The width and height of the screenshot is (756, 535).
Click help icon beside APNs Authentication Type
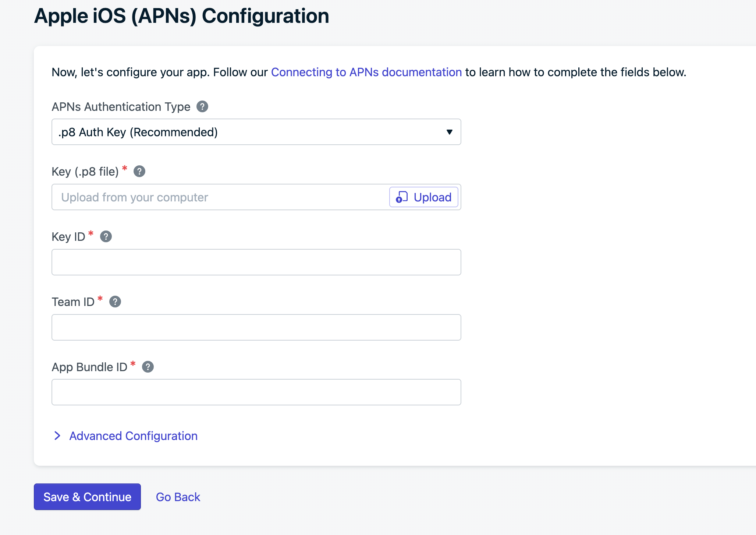(202, 107)
